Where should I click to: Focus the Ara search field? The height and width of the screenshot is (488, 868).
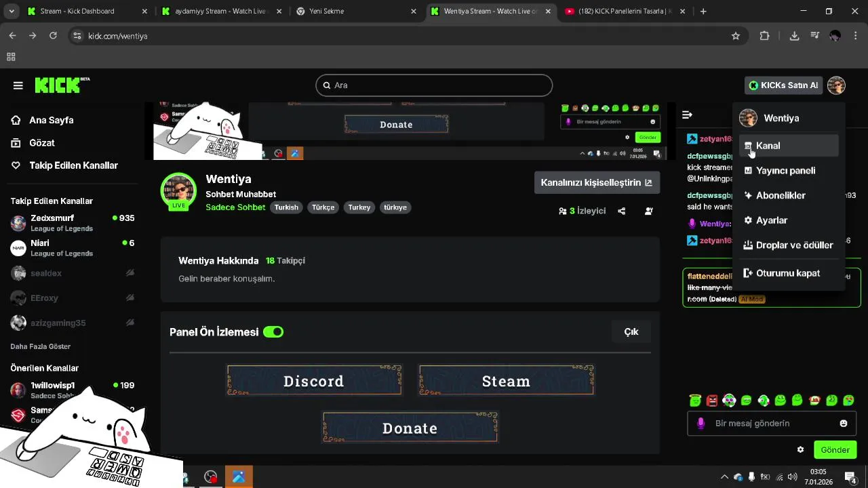(434, 85)
